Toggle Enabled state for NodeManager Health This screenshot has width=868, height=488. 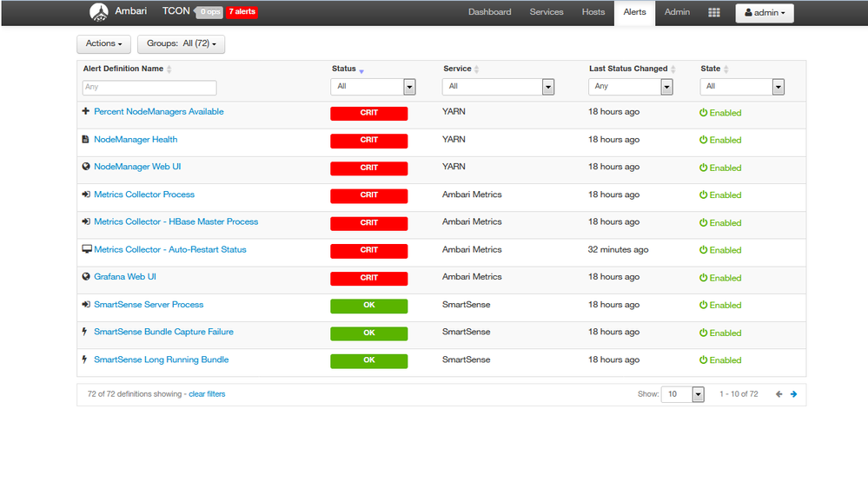pos(720,140)
